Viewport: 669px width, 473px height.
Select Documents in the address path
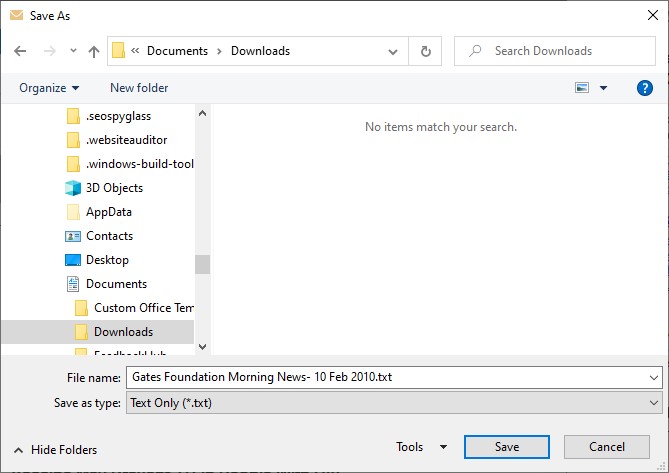(x=177, y=51)
